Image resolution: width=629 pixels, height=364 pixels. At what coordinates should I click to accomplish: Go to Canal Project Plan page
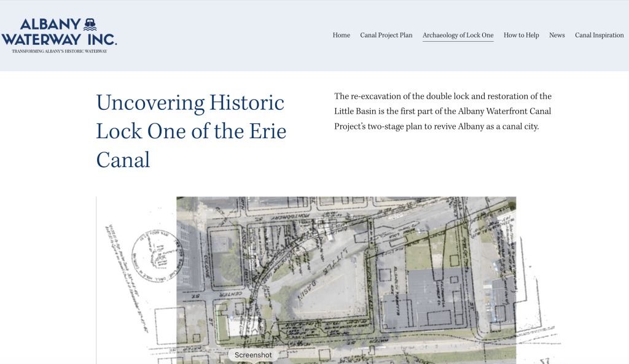click(x=386, y=35)
